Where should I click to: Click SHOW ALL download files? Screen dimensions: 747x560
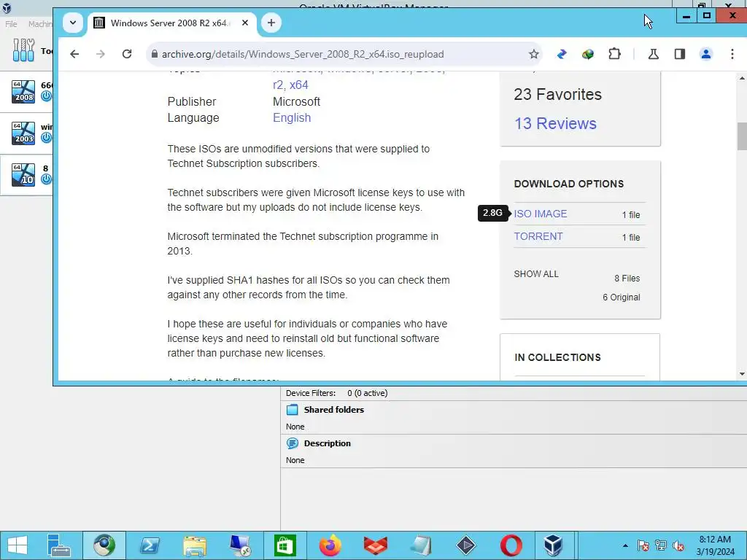[x=536, y=274]
